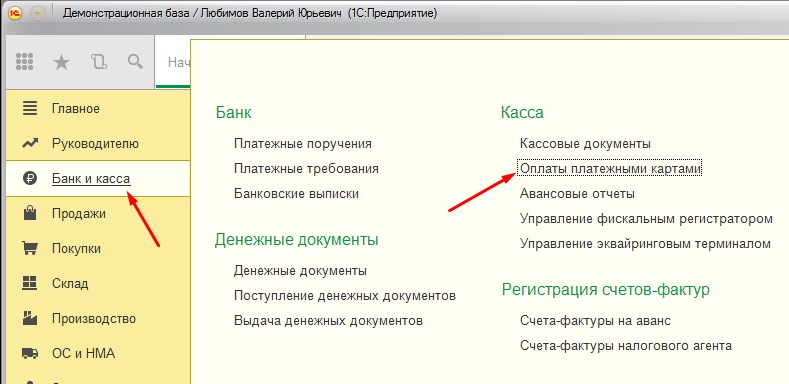Click the search magnifier icon
789x384 pixels.
[x=135, y=62]
